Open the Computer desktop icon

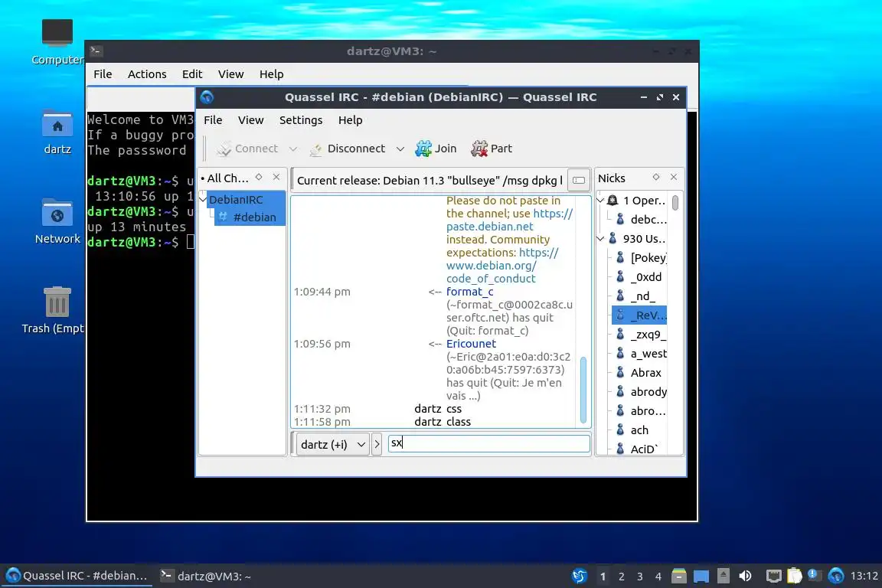click(57, 42)
